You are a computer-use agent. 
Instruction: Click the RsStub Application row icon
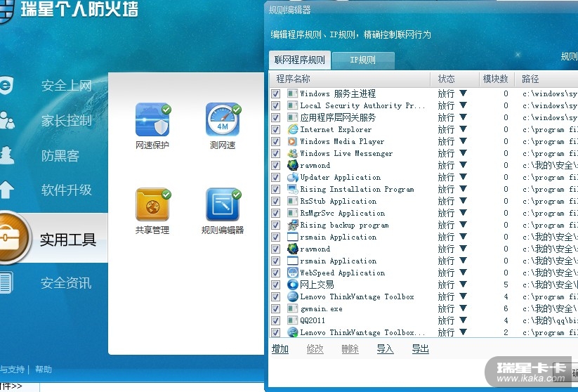[x=293, y=201]
